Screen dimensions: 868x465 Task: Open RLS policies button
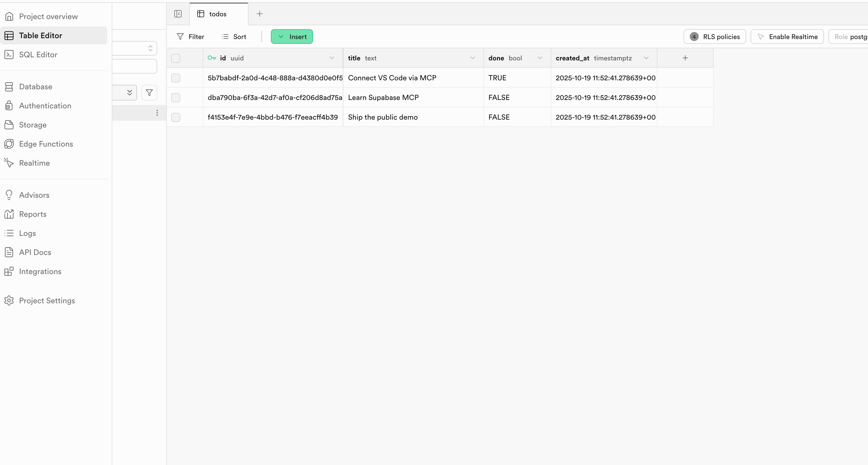click(x=714, y=37)
